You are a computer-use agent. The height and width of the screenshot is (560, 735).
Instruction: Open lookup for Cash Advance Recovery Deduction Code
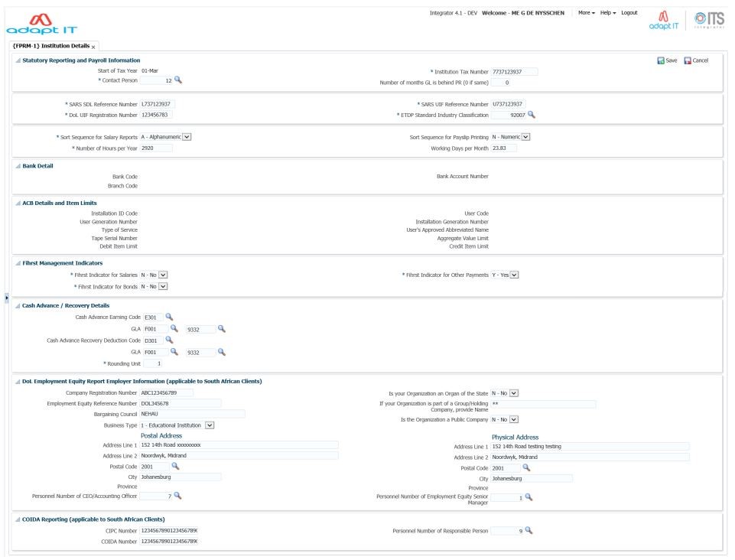170,340
